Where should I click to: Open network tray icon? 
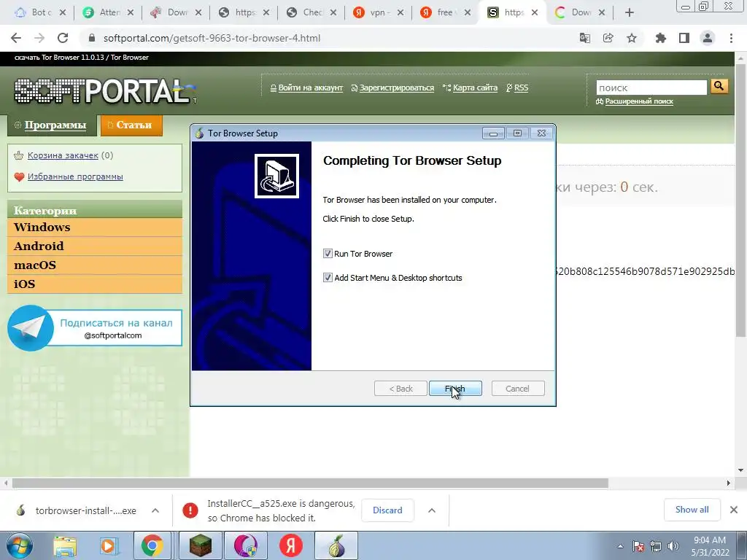click(656, 546)
